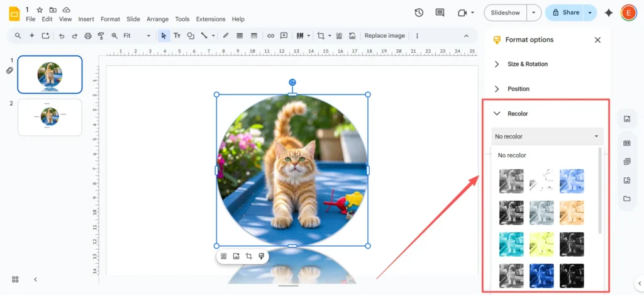The width and height of the screenshot is (644, 295).
Task: Click the recolor list scrollbar
Action: coord(601,191)
